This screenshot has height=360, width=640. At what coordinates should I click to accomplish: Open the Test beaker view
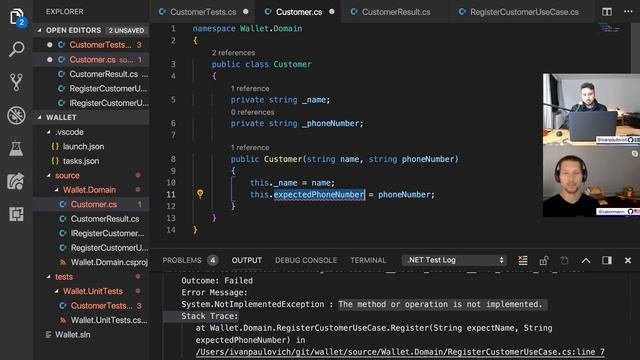(16, 148)
